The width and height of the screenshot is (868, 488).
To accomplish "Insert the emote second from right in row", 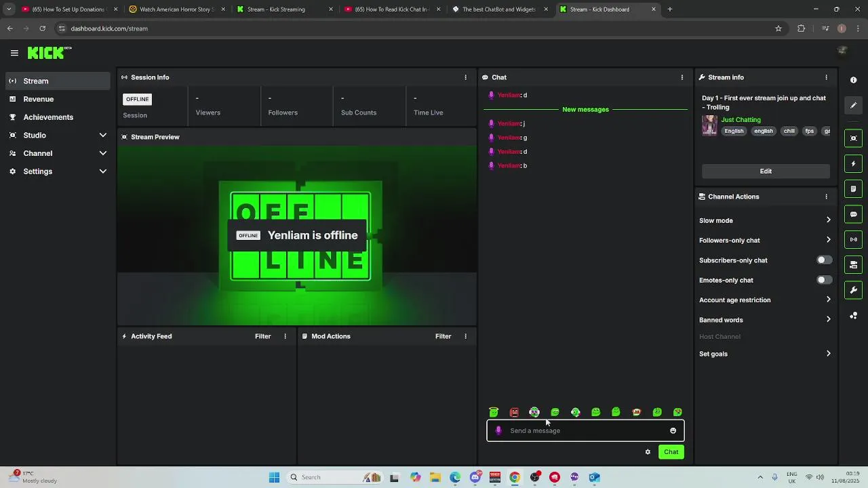I will click(x=657, y=412).
